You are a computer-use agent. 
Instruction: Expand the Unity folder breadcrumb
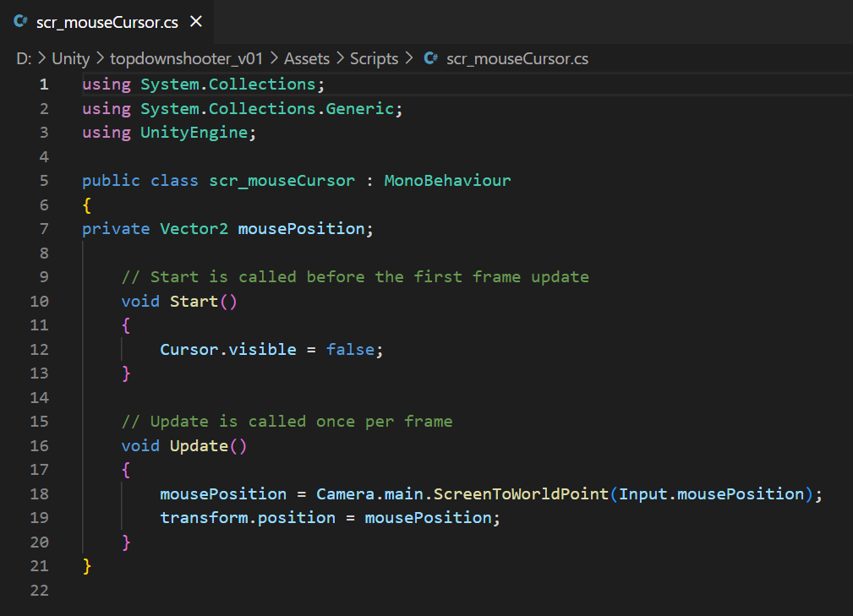pos(70,58)
